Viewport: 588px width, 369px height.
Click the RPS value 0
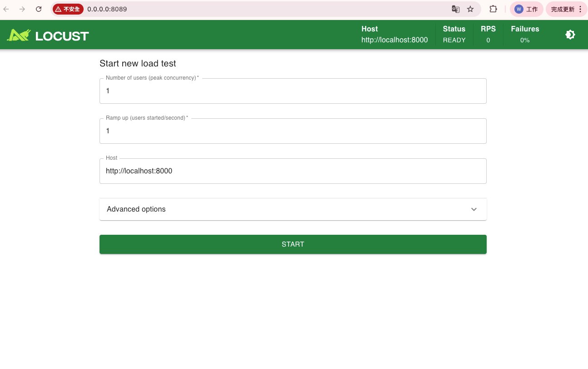(488, 40)
